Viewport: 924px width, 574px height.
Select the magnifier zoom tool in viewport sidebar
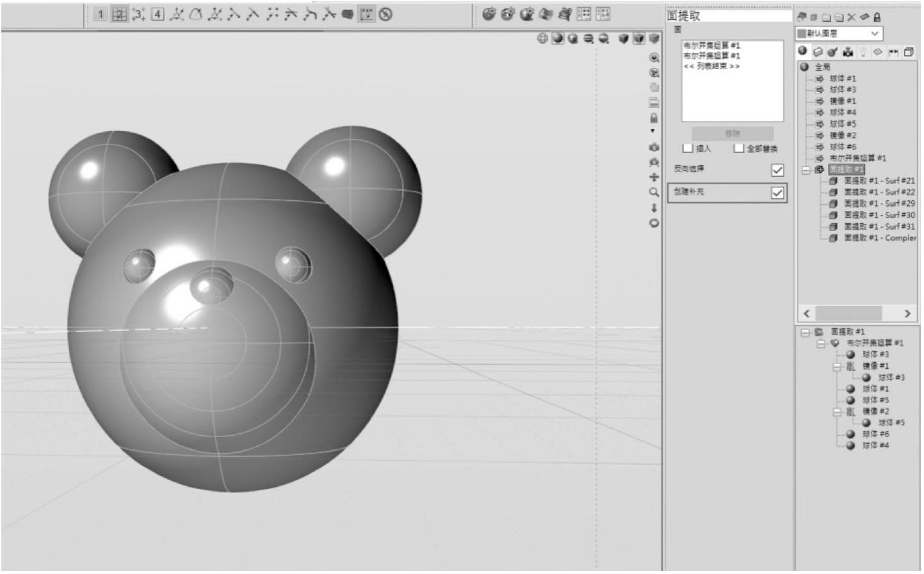click(x=654, y=192)
